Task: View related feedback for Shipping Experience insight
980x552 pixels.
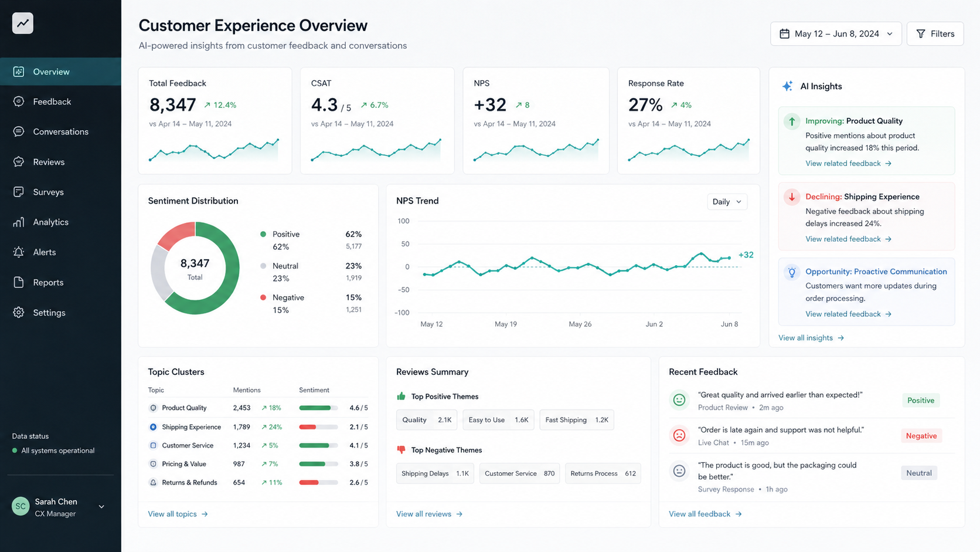Action: (x=848, y=239)
